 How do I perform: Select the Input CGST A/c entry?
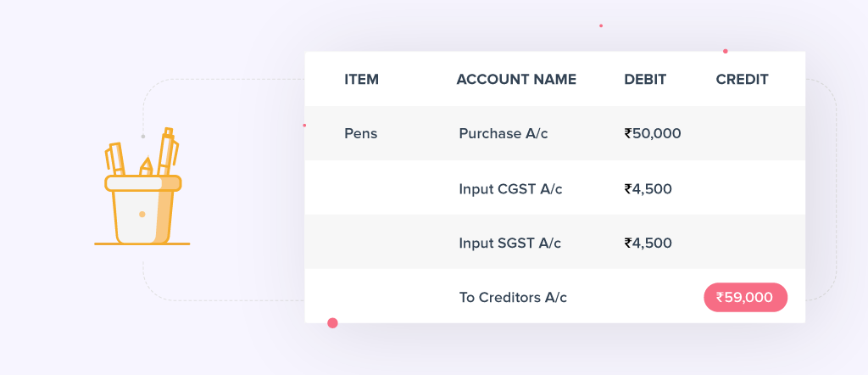click(x=510, y=188)
